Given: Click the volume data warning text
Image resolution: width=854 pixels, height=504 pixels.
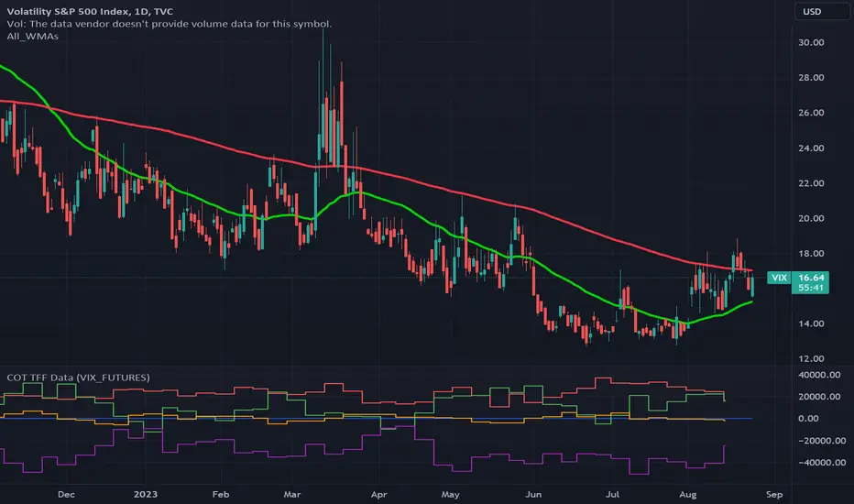Looking at the screenshot, I should click(x=170, y=24).
